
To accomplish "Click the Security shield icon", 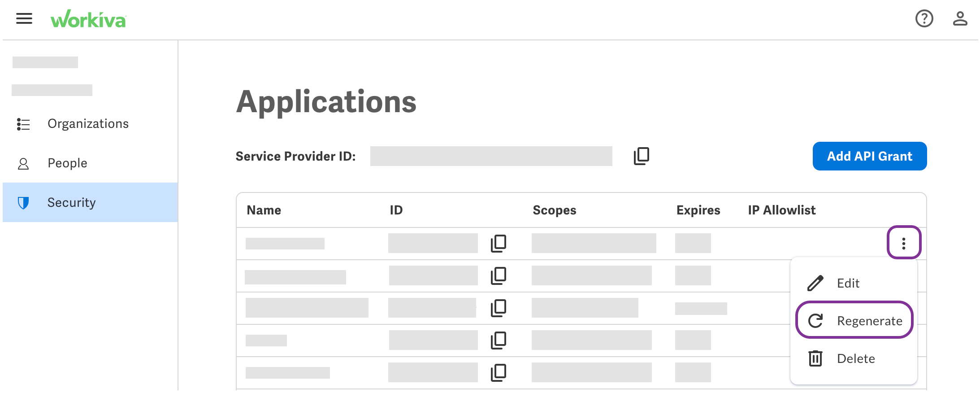I will [x=23, y=202].
